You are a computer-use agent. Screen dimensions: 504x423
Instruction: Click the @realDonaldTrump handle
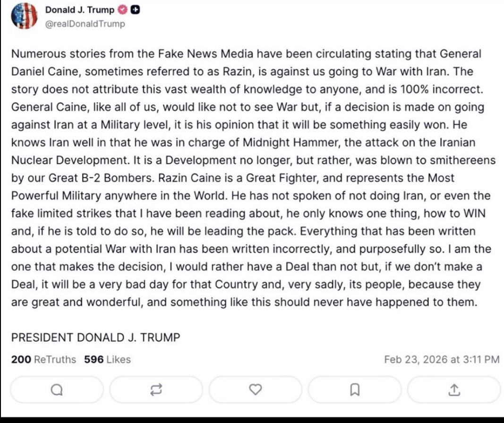(x=85, y=24)
